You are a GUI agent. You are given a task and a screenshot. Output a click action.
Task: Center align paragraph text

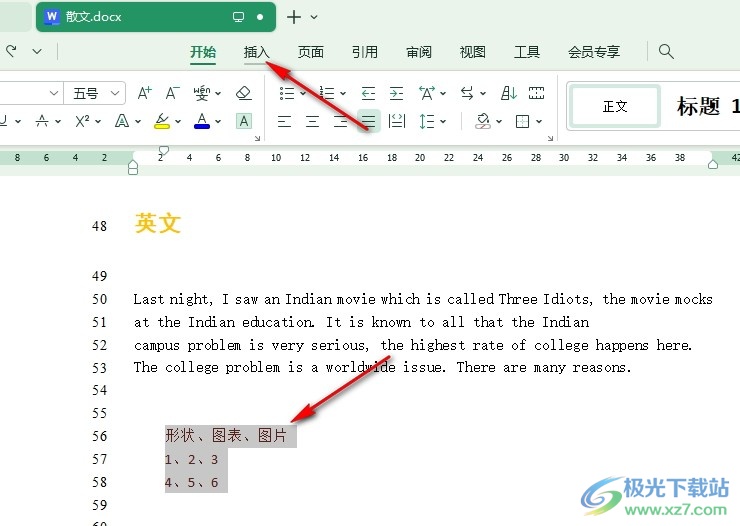pyautogui.click(x=312, y=121)
